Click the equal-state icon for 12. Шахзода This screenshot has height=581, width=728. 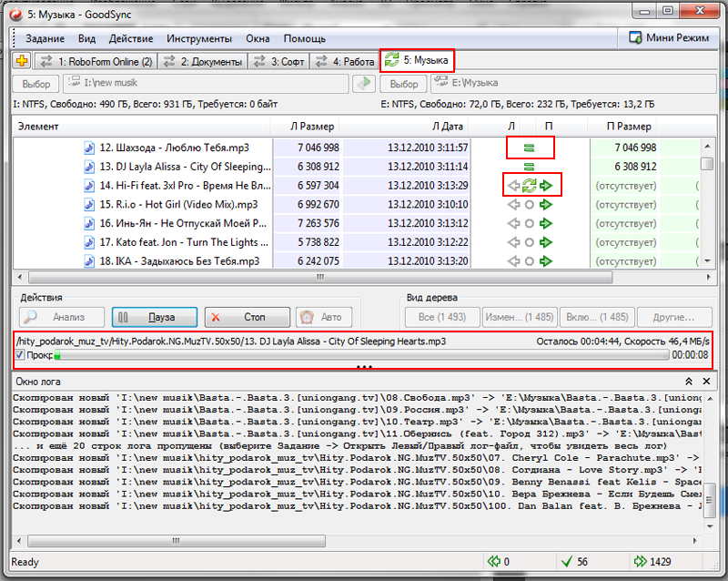coord(530,148)
